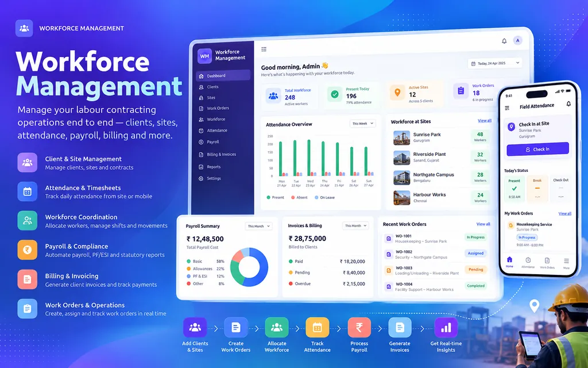The width and height of the screenshot is (588, 368).
Task: Click the payroll donut chart
Action: pos(249,267)
